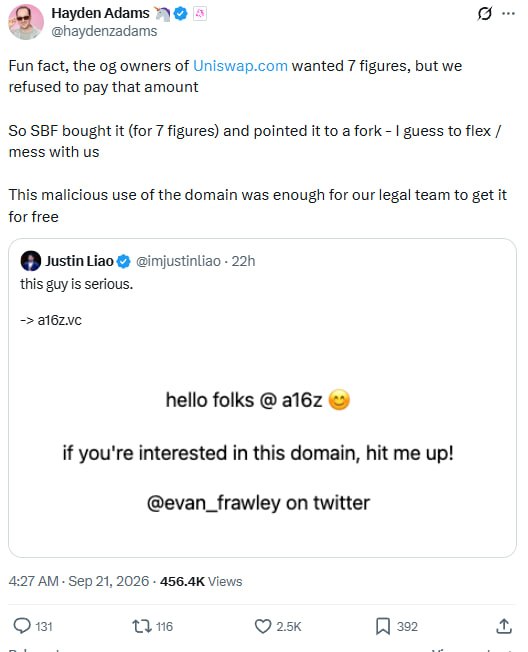The image size is (528, 652).
Task: Click the pink affiliate badge icon
Action: pos(200,14)
